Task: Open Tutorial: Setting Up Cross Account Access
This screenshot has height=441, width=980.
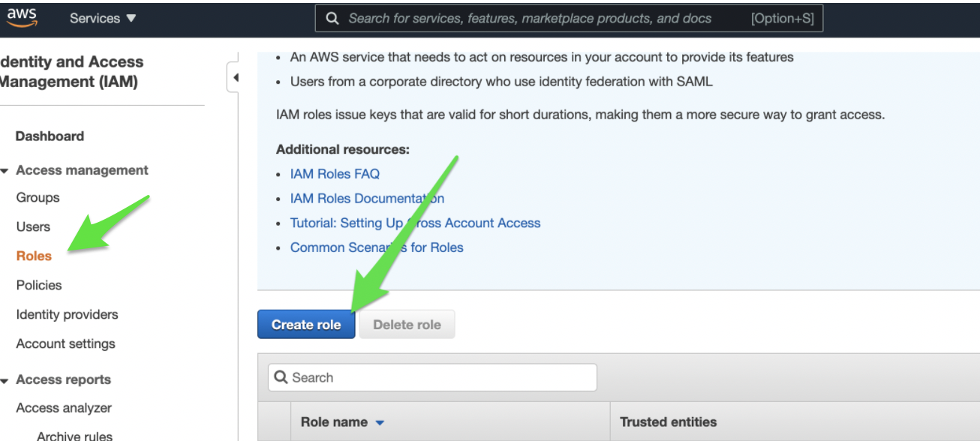Action: coord(415,223)
